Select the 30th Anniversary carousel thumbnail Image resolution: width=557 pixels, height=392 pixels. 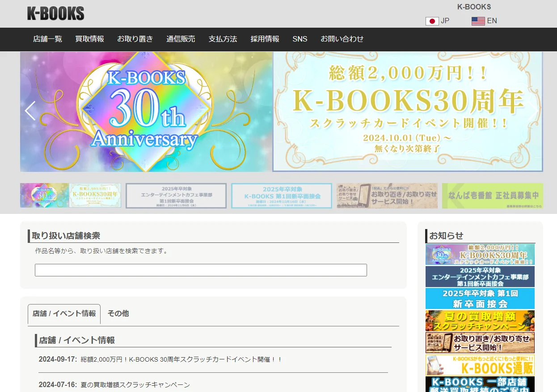pyautogui.click(x=71, y=196)
